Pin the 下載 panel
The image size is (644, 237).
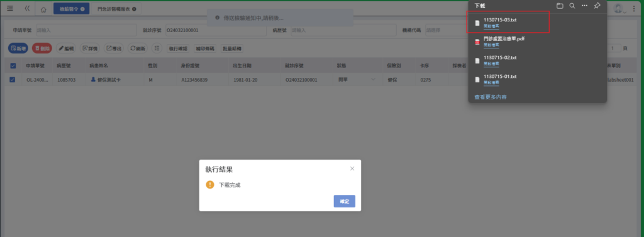(597, 6)
